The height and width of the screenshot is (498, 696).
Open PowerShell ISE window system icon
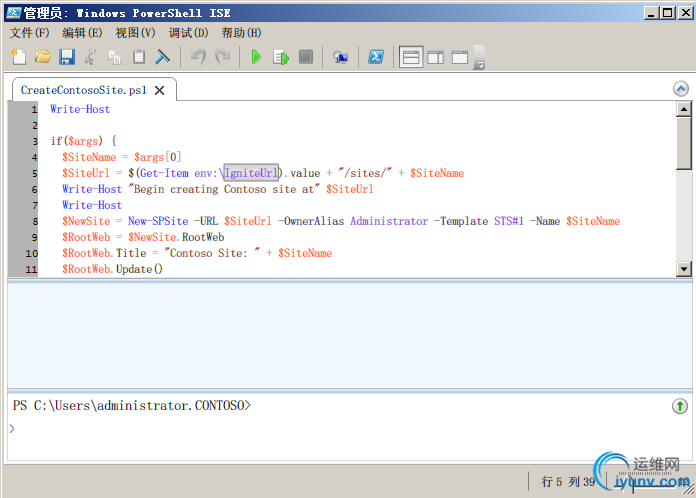tap(13, 13)
